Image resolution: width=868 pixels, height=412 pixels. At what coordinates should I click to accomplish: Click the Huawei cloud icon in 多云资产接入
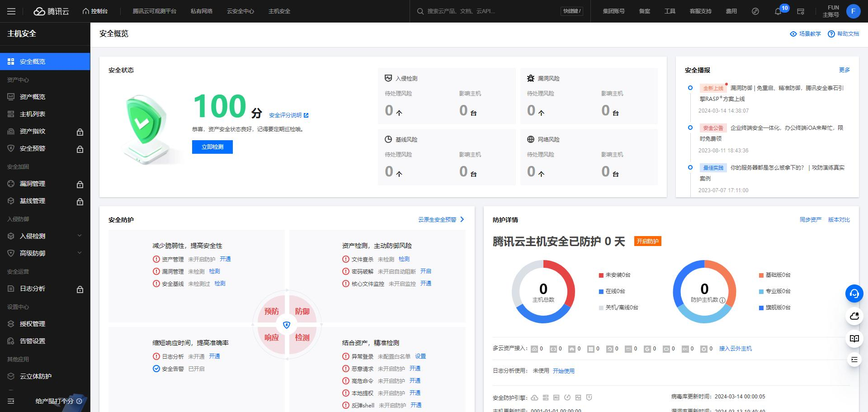coord(572,349)
